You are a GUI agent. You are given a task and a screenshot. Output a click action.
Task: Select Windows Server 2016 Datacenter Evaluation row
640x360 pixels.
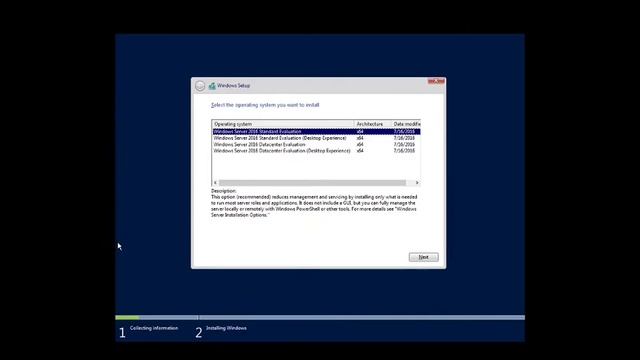[316, 144]
